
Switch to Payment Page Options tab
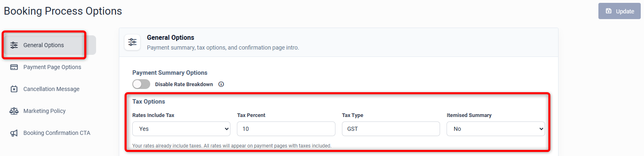pyautogui.click(x=49, y=67)
